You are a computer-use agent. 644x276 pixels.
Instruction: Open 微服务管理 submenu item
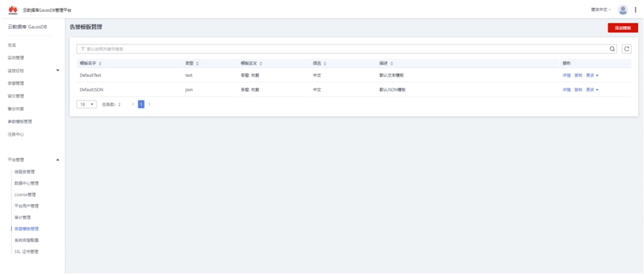[25, 172]
